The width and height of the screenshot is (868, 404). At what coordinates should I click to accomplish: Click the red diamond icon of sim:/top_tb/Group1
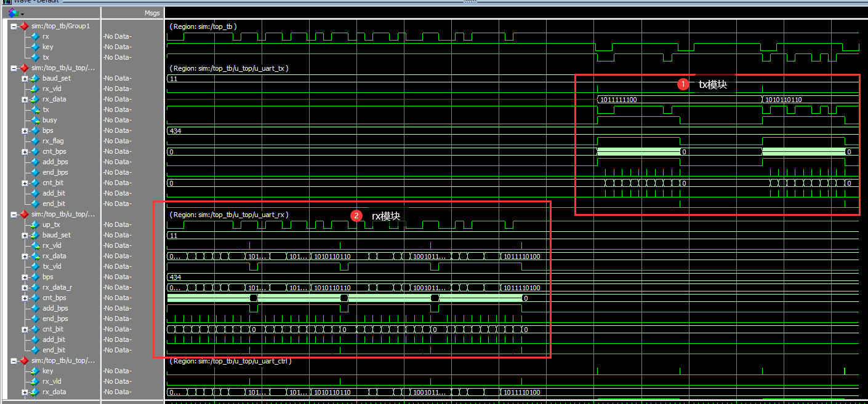click(24, 26)
